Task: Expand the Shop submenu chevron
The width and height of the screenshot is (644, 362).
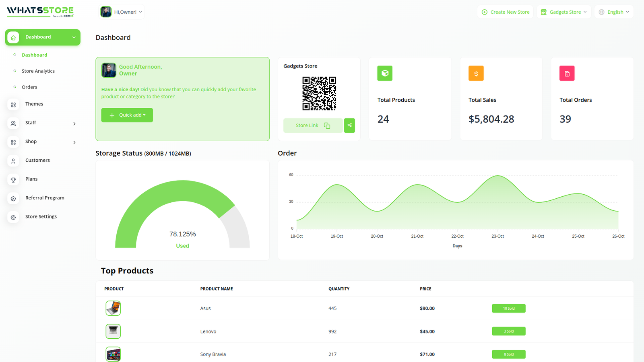Action: coord(74,142)
